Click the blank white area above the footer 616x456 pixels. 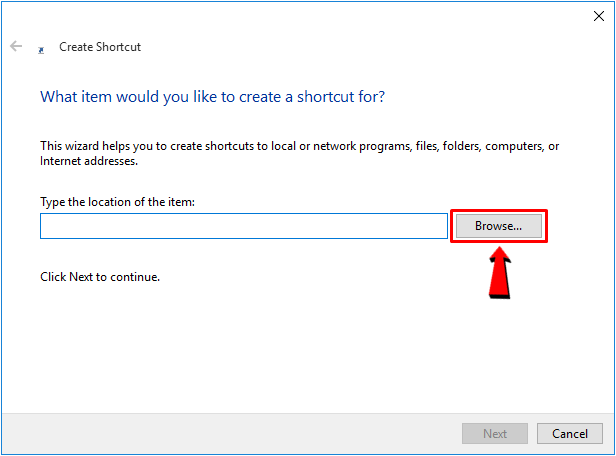tap(300, 360)
